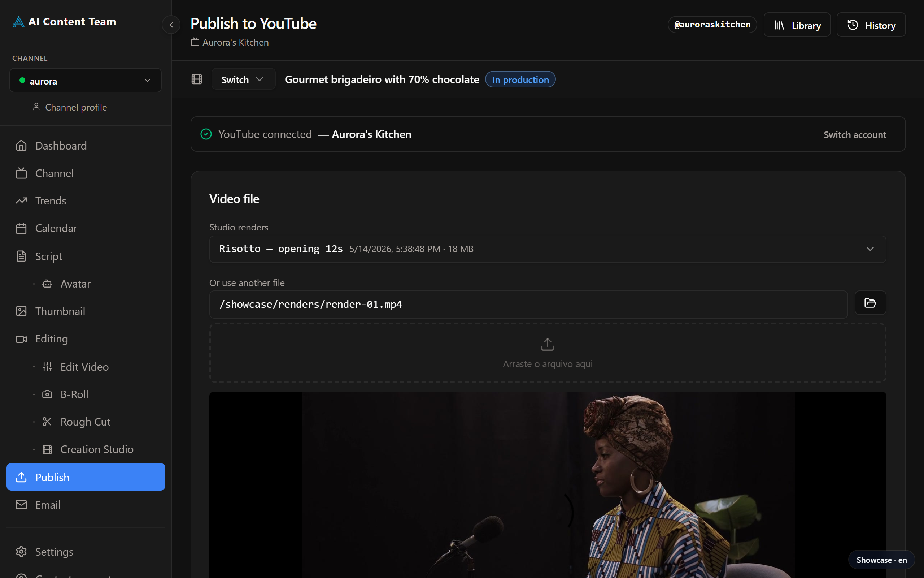924x578 pixels.
Task: Click the Studio renders chevron arrow
Action: click(x=870, y=249)
